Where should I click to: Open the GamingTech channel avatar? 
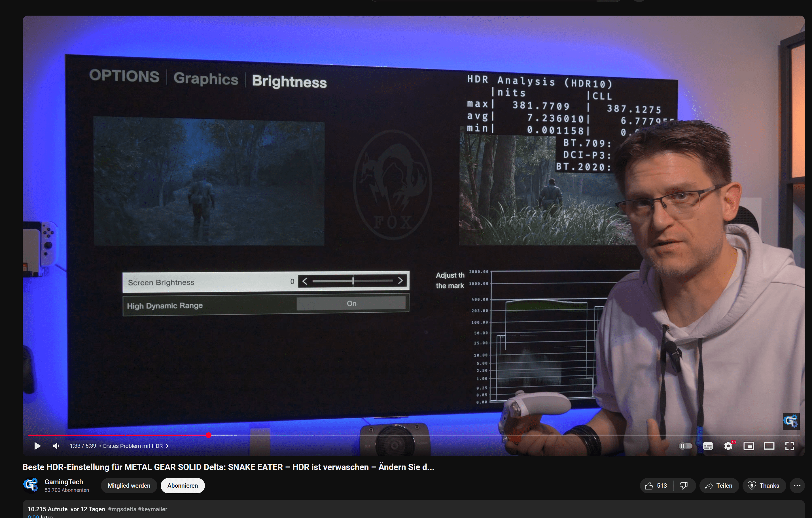coord(31,485)
